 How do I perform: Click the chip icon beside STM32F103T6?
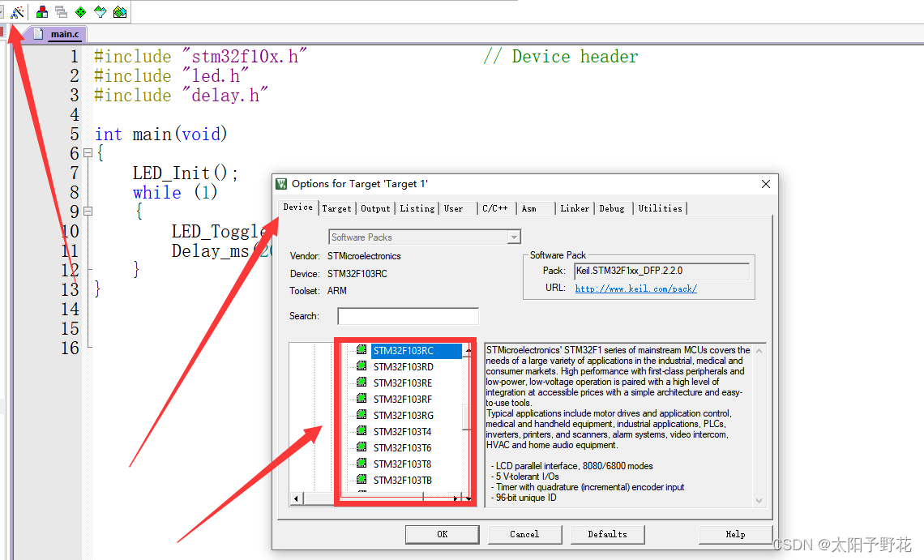361,447
